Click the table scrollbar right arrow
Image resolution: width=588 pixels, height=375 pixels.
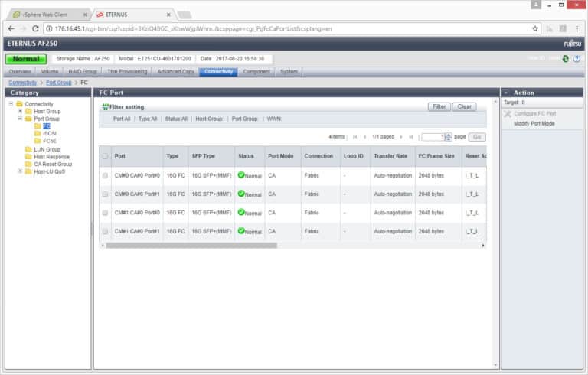[x=483, y=246]
